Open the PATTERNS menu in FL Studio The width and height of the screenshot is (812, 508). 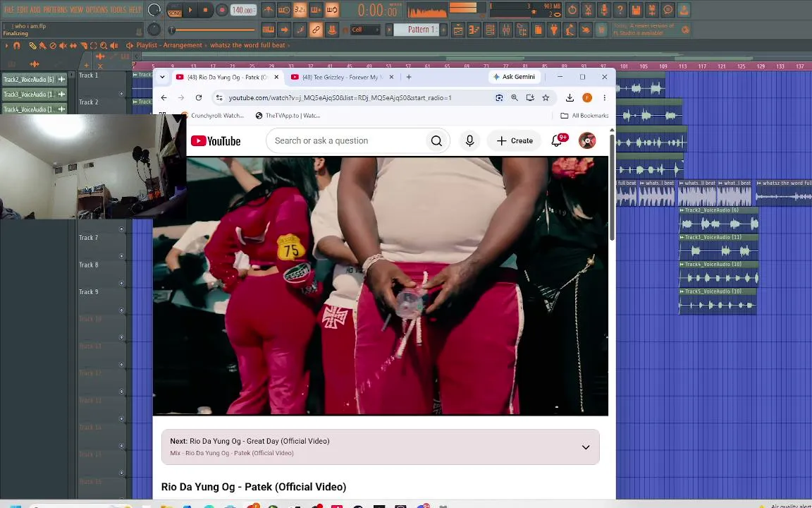coord(56,10)
